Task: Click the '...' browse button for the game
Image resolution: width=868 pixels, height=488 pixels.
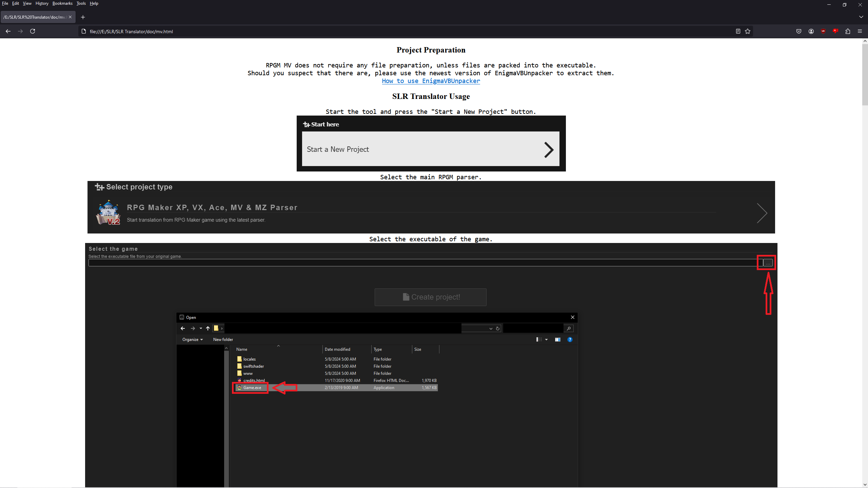Action: [x=768, y=263]
